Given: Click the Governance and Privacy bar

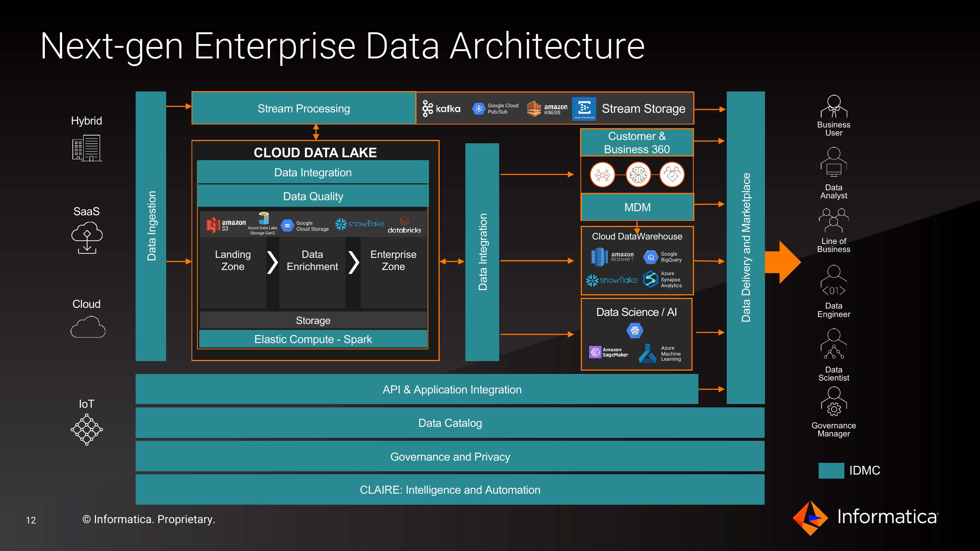Looking at the screenshot, I should click(450, 456).
